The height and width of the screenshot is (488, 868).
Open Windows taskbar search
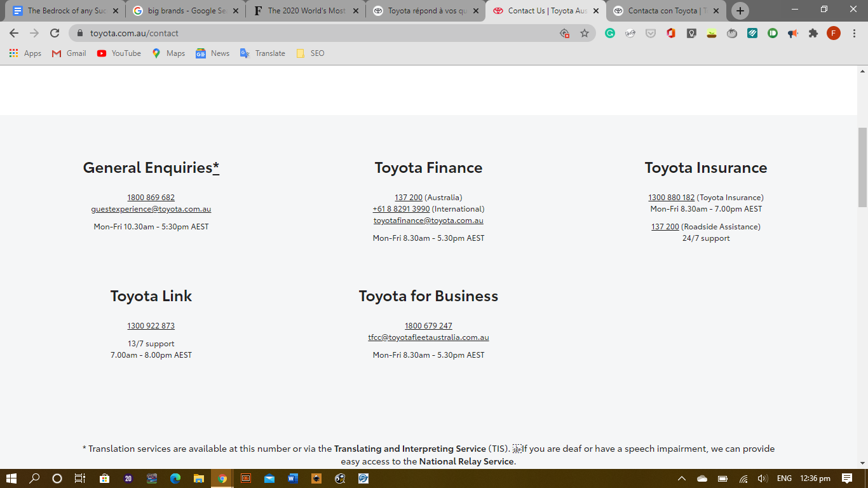[34, 478]
